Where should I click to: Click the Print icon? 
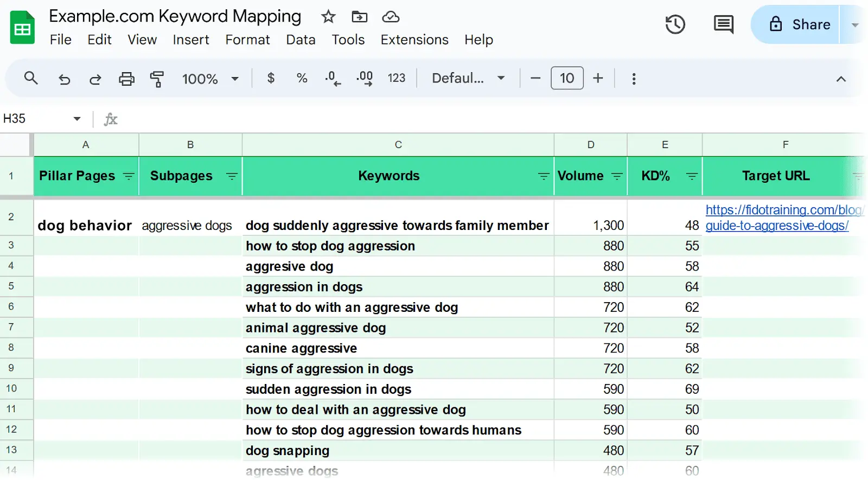(x=126, y=79)
